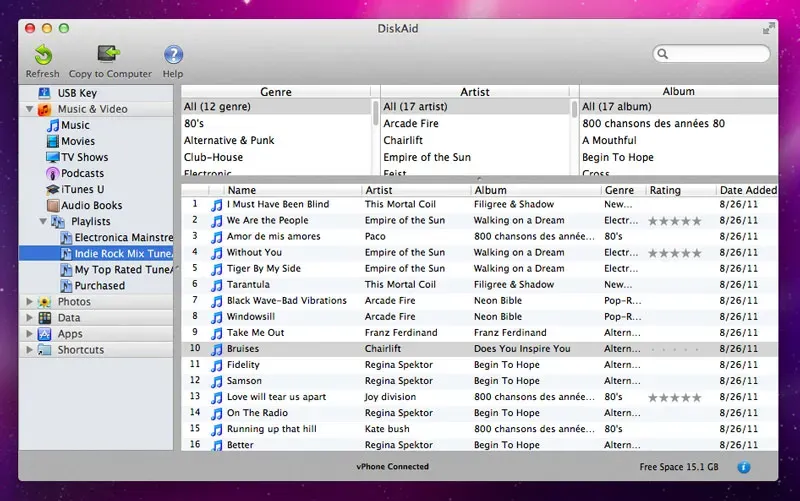Open Help using the question mark icon

[x=173, y=54]
